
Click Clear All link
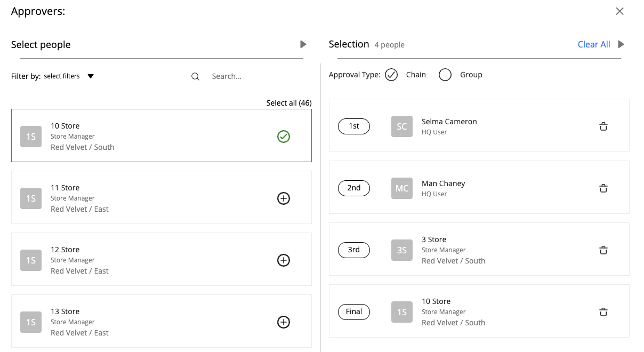[594, 44]
